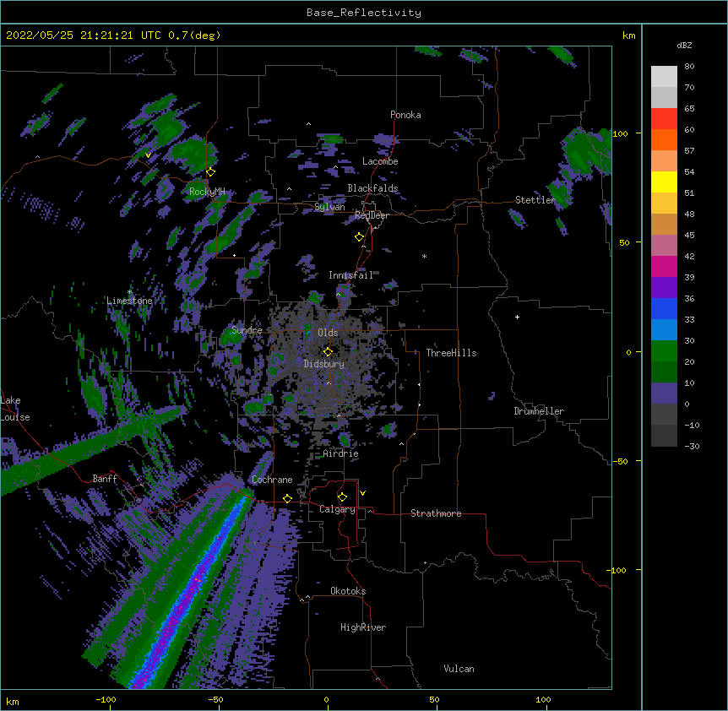This screenshot has width=728, height=711.
Task: Select the near-white 70-80 dBZ swatch
Action: (664, 77)
